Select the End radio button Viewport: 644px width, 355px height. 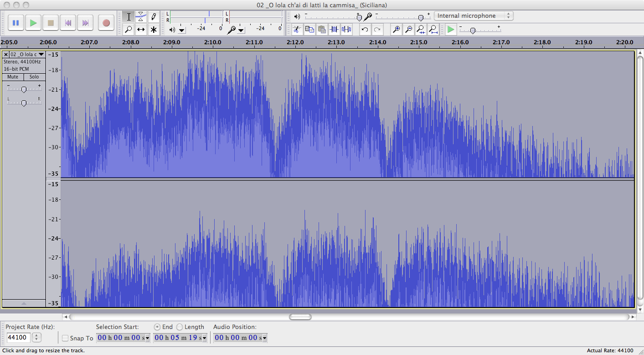click(157, 327)
